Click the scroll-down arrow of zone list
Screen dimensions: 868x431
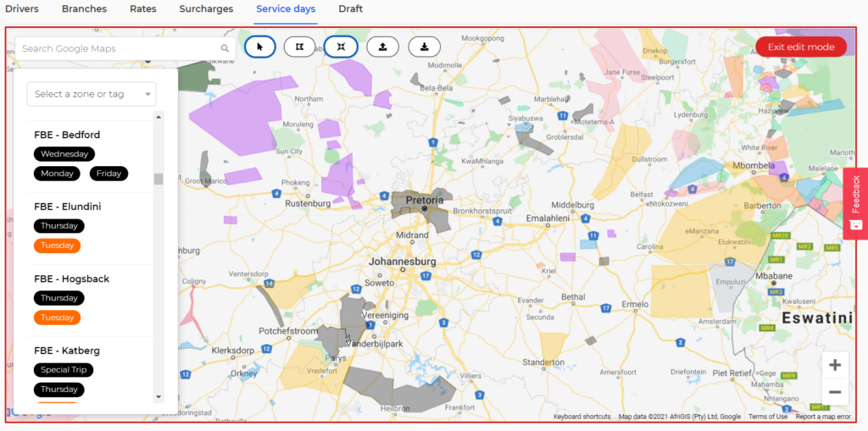click(x=159, y=396)
